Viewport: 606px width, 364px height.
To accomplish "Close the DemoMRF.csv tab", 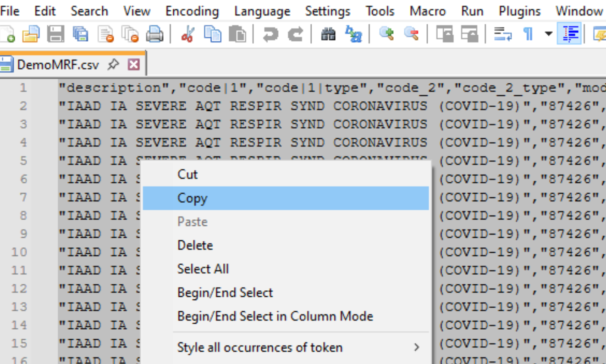I will coord(133,65).
